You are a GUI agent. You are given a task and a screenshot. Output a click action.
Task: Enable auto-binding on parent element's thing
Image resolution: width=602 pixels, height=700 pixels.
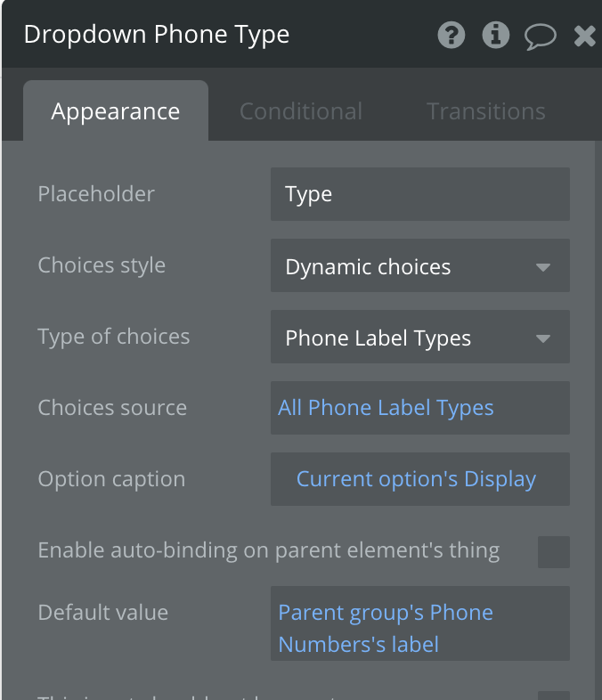pyautogui.click(x=553, y=552)
